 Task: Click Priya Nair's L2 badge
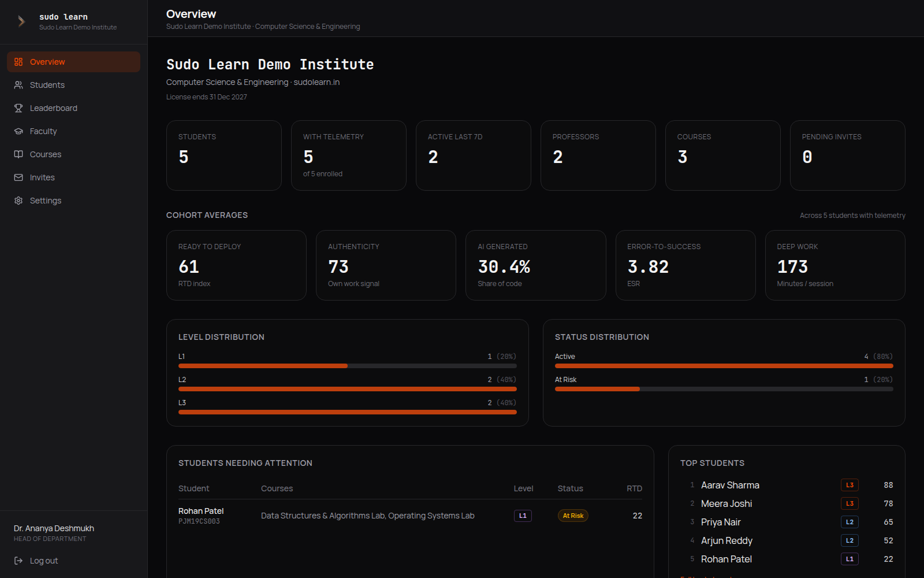(850, 522)
